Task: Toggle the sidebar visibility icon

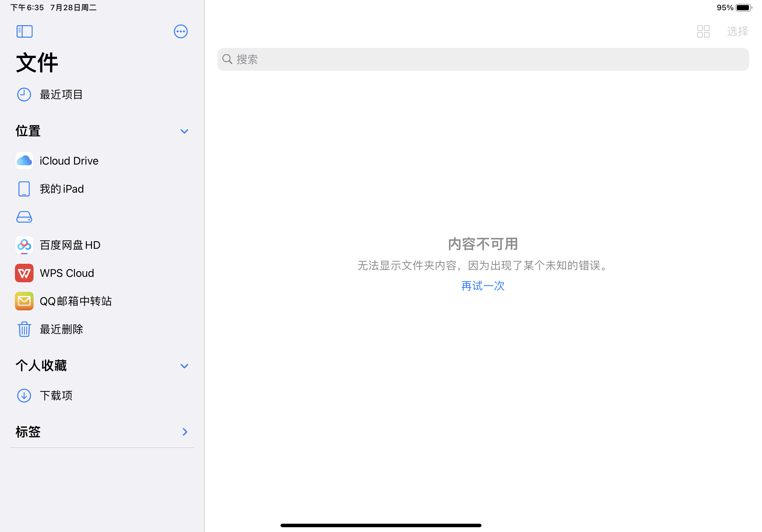Action: click(x=25, y=32)
